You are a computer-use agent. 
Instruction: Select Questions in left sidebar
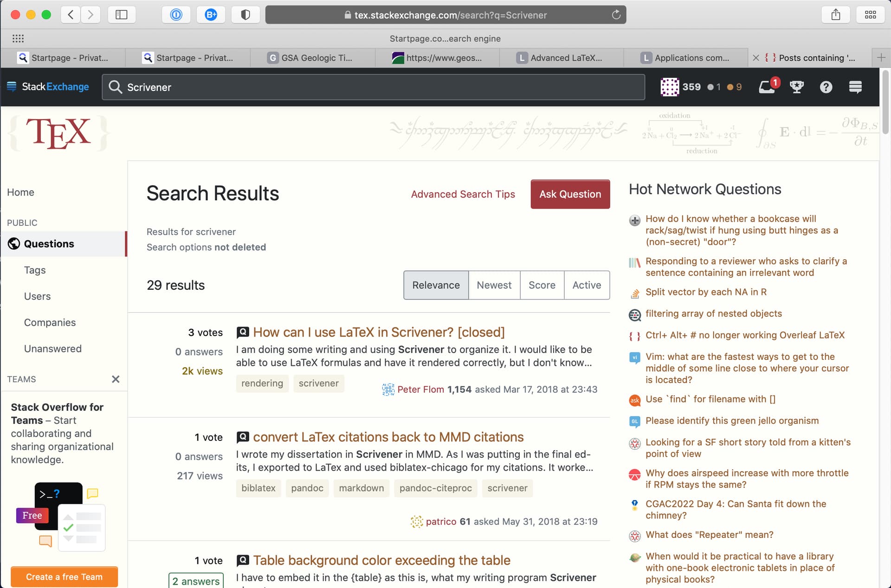pyautogui.click(x=63, y=244)
